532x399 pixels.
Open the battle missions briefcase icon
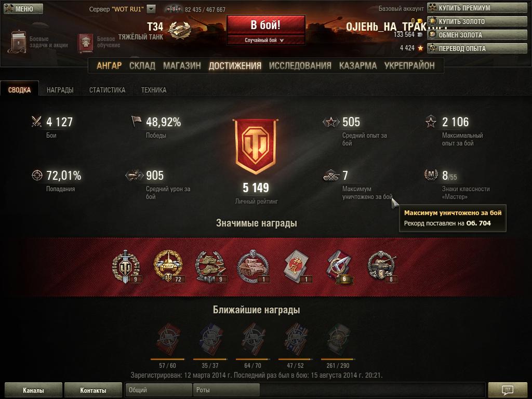(18, 42)
